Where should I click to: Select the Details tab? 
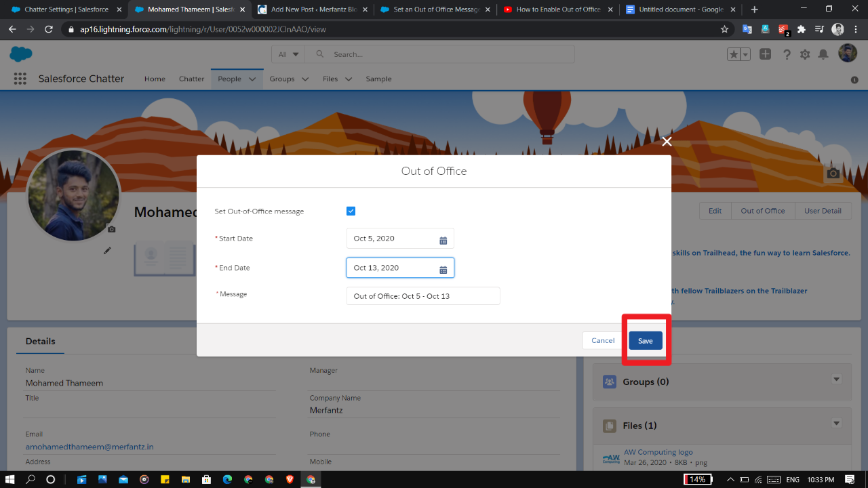point(41,341)
